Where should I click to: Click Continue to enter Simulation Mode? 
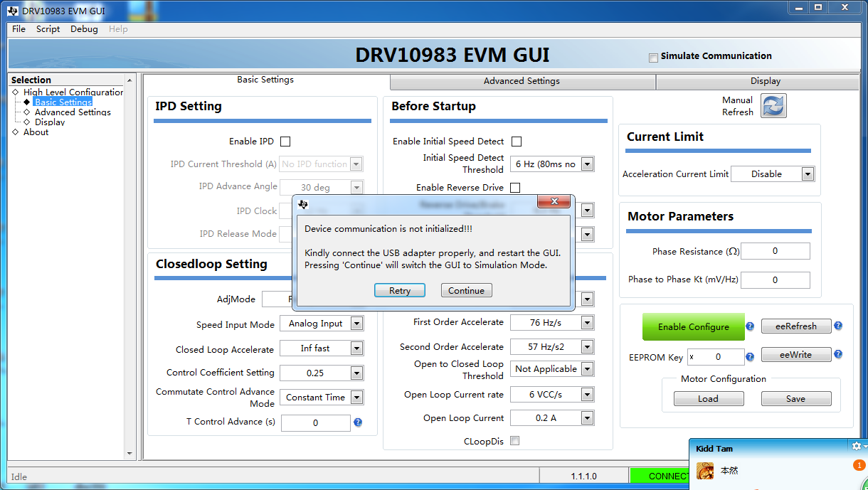[467, 290]
